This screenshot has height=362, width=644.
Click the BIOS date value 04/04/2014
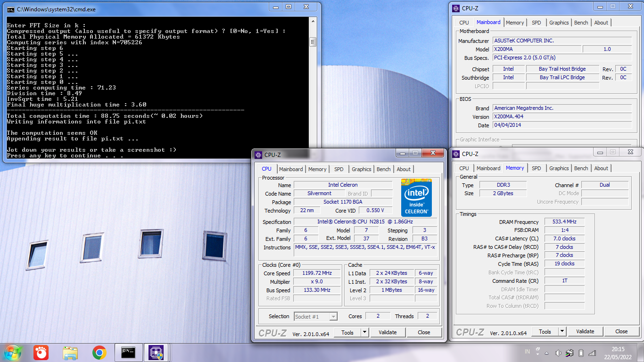(x=562, y=125)
